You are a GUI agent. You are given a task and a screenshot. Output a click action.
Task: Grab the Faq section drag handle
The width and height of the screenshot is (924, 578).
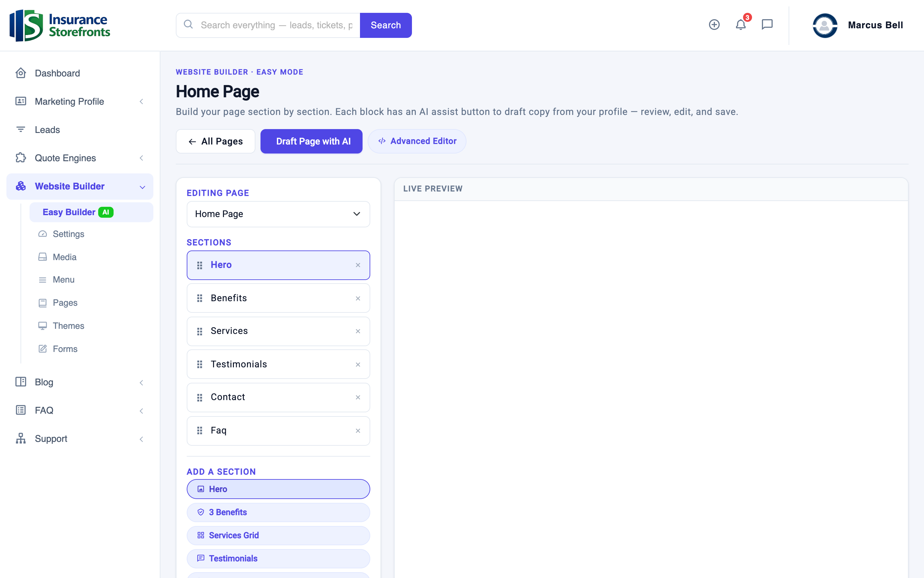(200, 431)
